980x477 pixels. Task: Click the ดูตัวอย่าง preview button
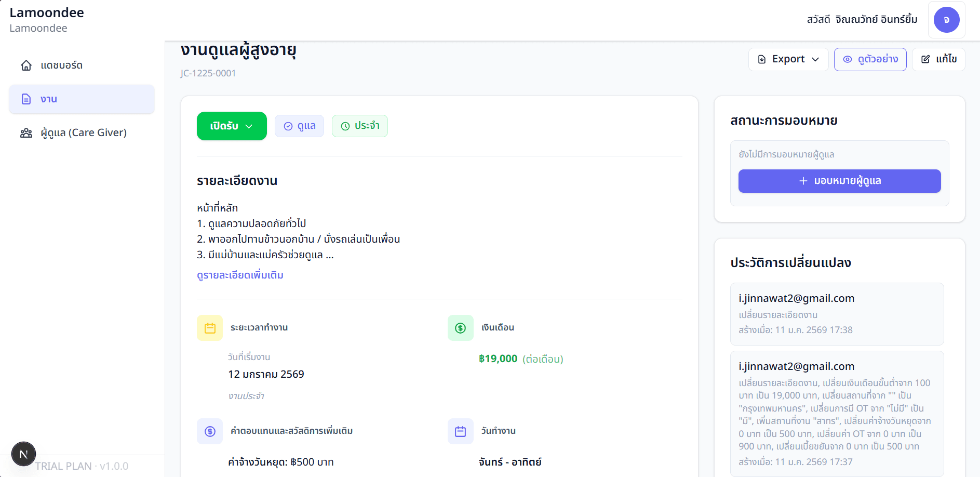point(870,59)
